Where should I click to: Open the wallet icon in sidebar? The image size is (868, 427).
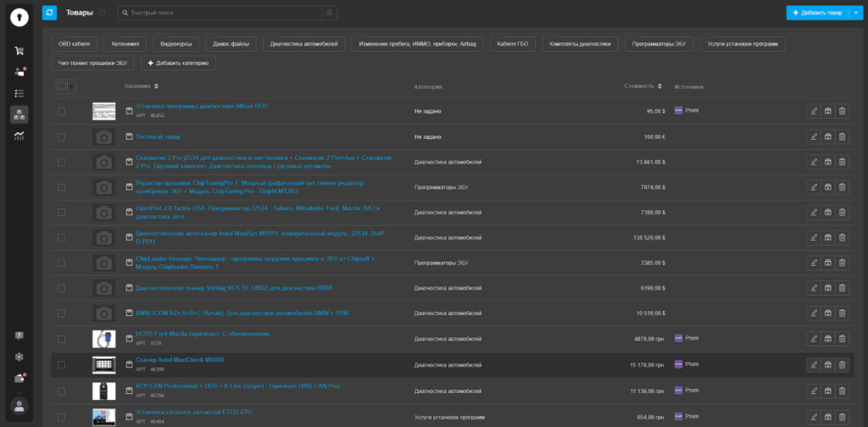19,378
